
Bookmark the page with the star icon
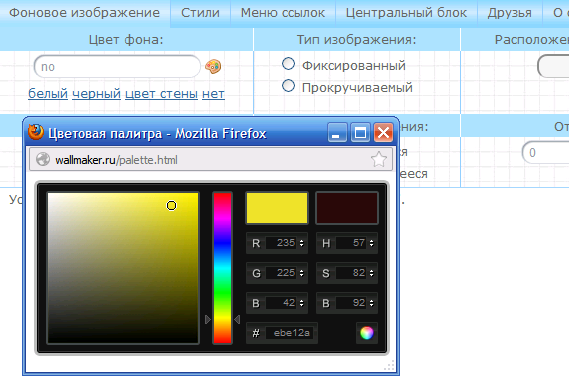coord(379,159)
